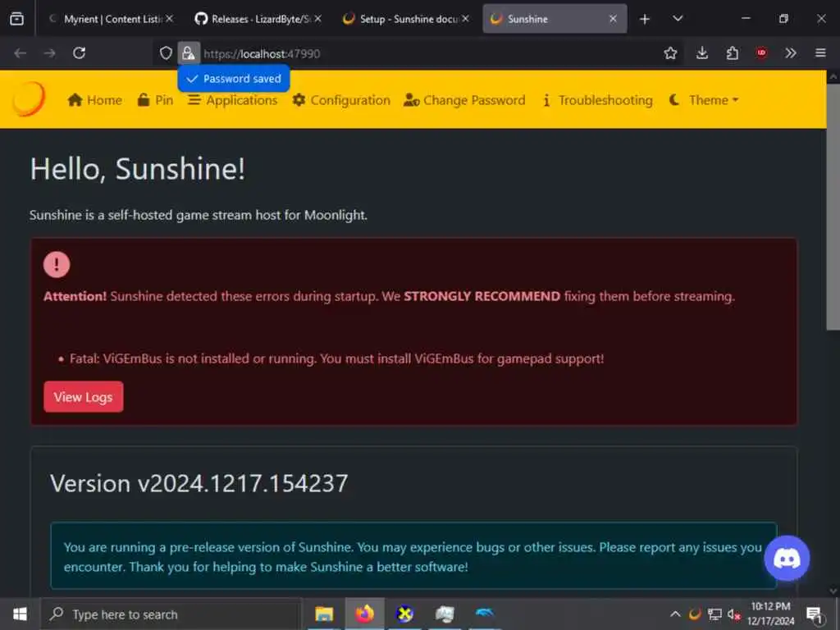Viewport: 840px width, 630px height.
Task: Close the Setup Sunshine docs tab
Action: coord(466,19)
